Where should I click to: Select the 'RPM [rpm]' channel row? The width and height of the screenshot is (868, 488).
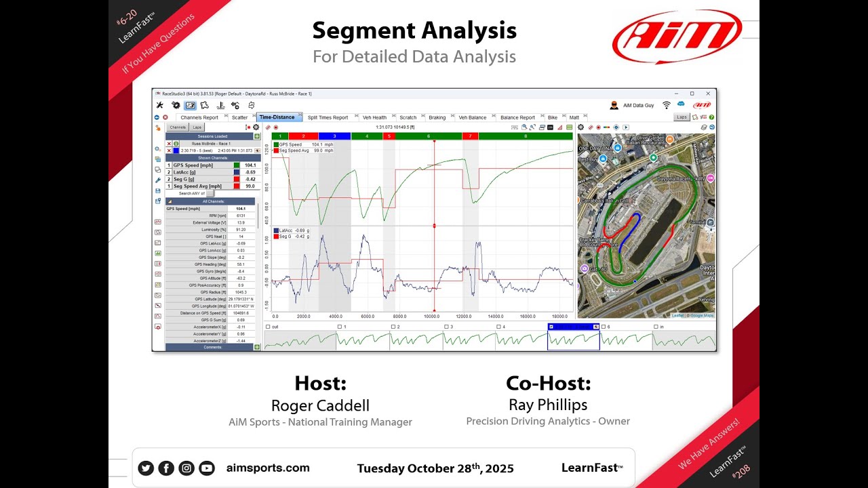(x=212, y=216)
